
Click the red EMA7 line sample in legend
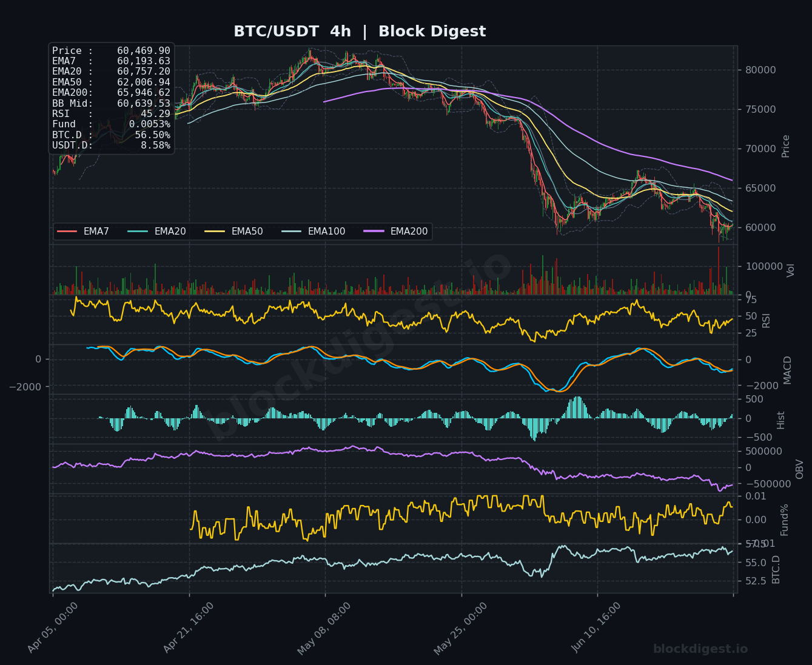(67, 232)
